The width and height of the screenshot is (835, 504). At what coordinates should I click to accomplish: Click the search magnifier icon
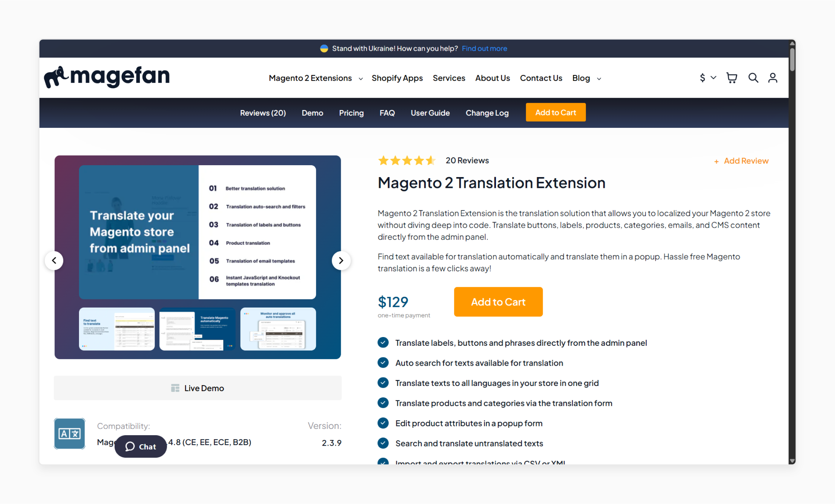[x=753, y=78]
